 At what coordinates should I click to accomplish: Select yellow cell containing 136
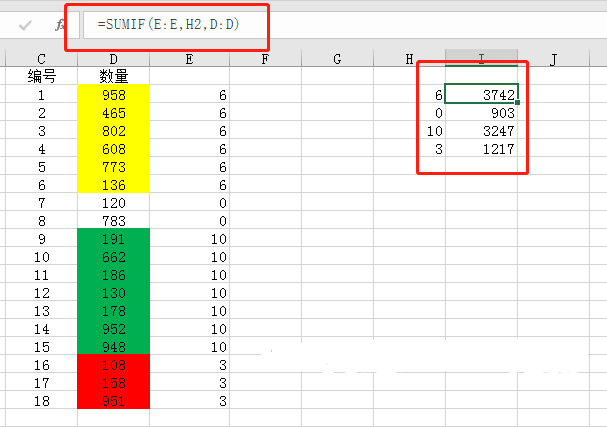click(x=113, y=184)
